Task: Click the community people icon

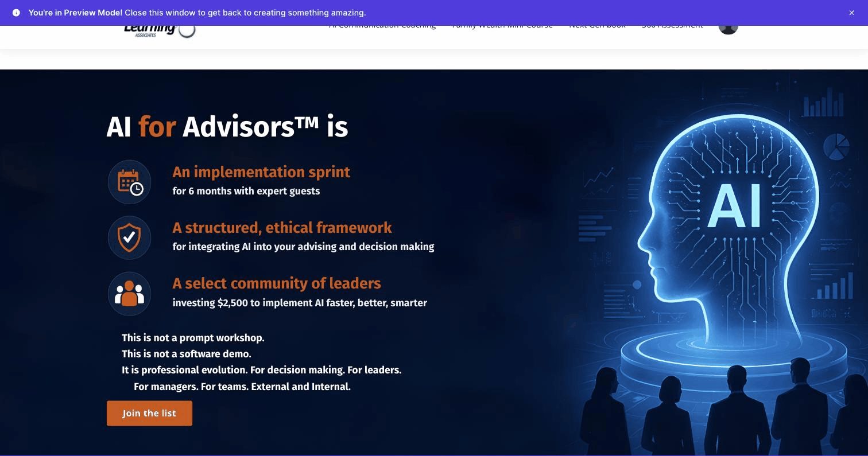Action: [x=130, y=294]
